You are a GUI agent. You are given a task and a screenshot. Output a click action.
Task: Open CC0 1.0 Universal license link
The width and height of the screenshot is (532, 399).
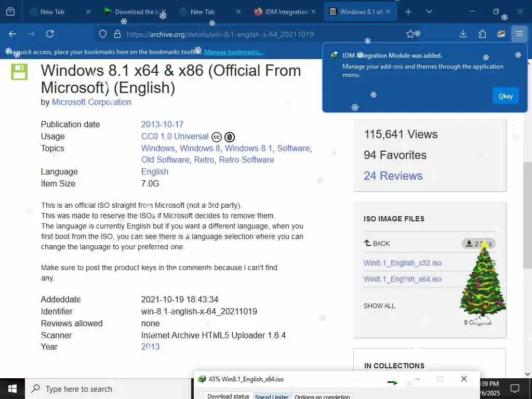pos(175,137)
